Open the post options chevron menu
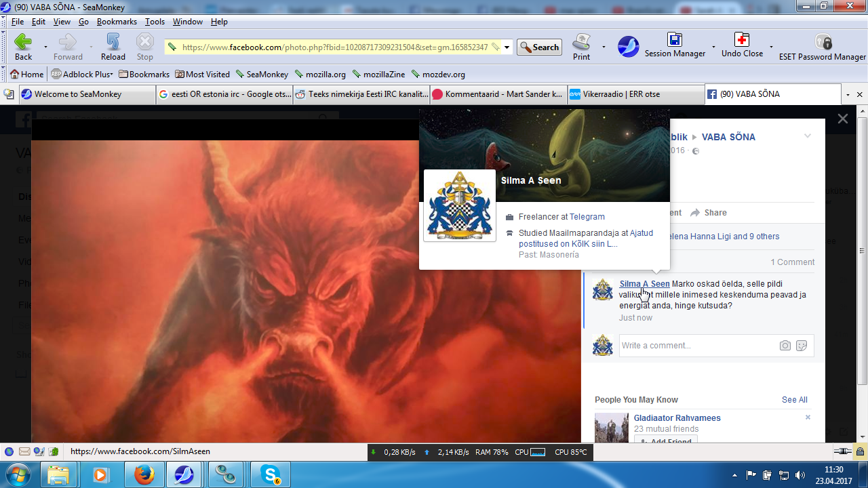Screen dimensions: 868x488 (x=808, y=136)
